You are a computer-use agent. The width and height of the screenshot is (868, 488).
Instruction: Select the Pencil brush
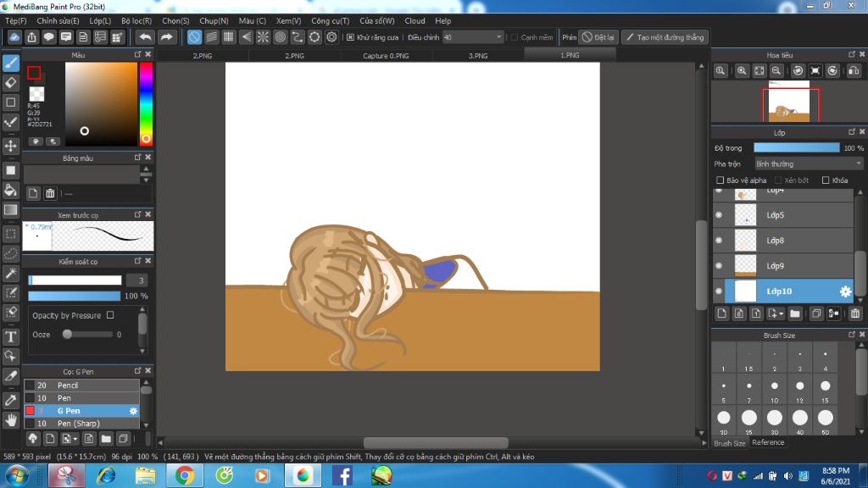[81, 385]
